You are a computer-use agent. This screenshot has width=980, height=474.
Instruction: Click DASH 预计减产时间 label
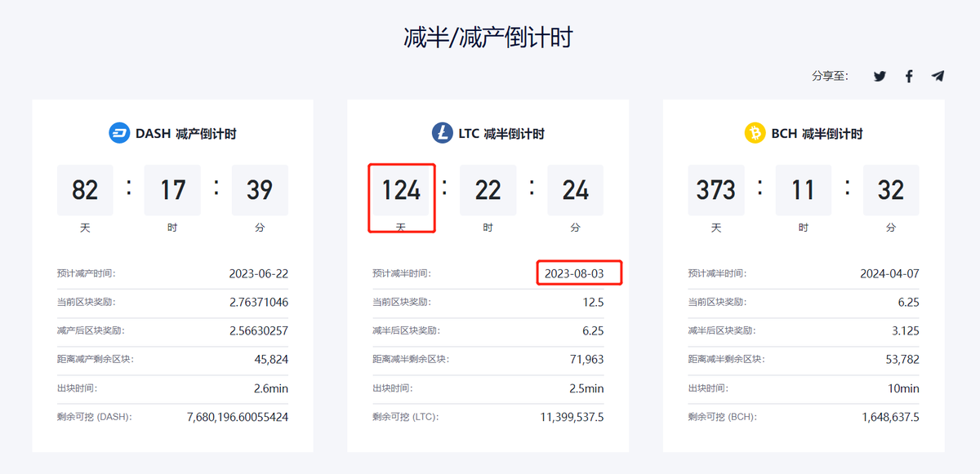(x=87, y=274)
